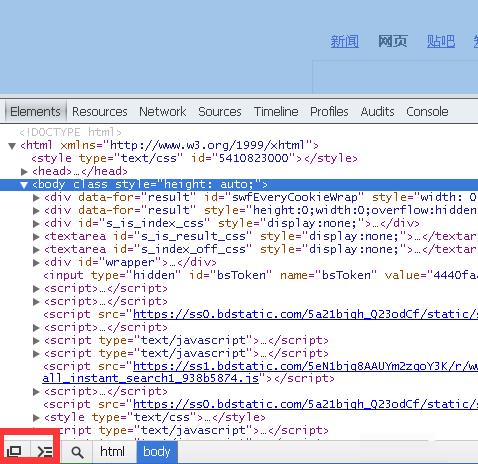The image size is (478, 464).
Task: Expand the style text/css node near bottom
Action: click(x=36, y=417)
